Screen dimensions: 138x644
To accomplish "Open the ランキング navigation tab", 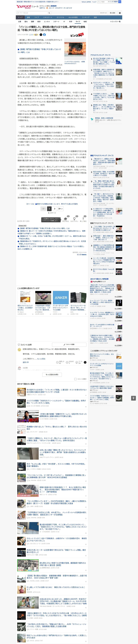I will 86,17.
